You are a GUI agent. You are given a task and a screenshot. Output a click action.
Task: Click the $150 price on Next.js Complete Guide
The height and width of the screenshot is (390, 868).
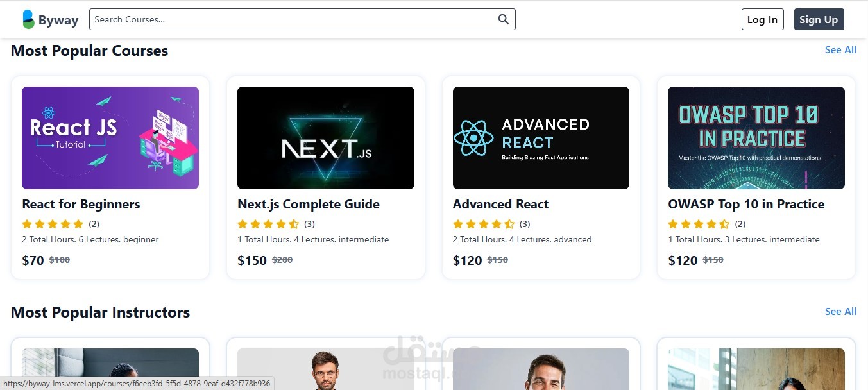click(x=252, y=260)
